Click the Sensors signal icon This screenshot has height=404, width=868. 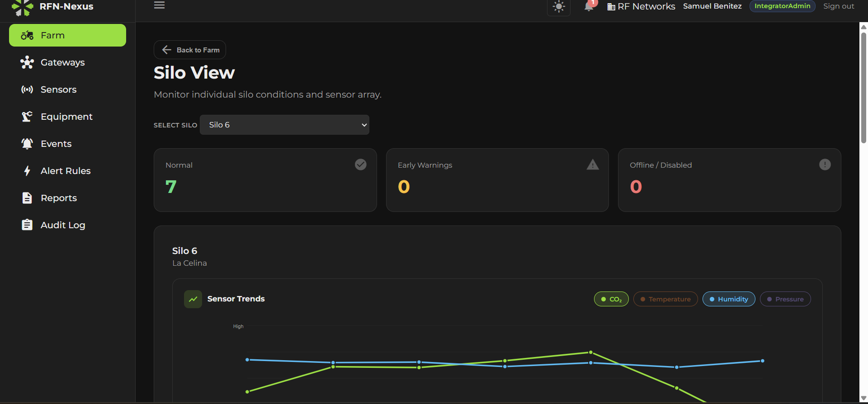coord(27,89)
